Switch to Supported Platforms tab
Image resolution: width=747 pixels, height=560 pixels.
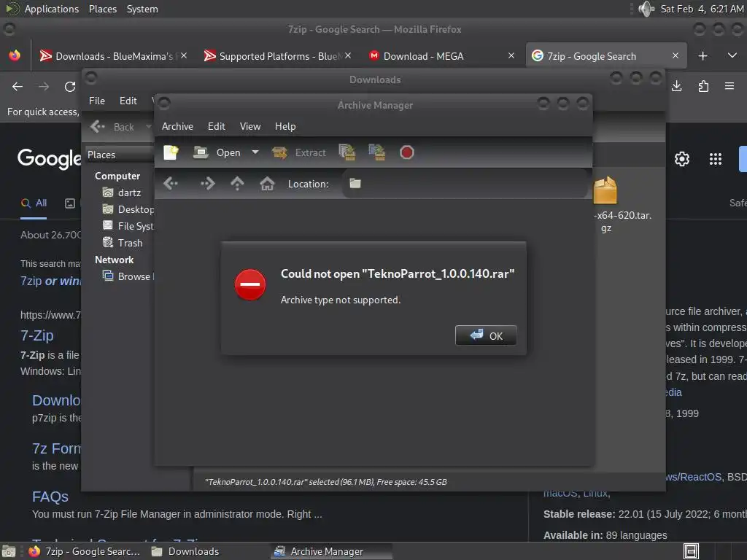click(x=276, y=56)
